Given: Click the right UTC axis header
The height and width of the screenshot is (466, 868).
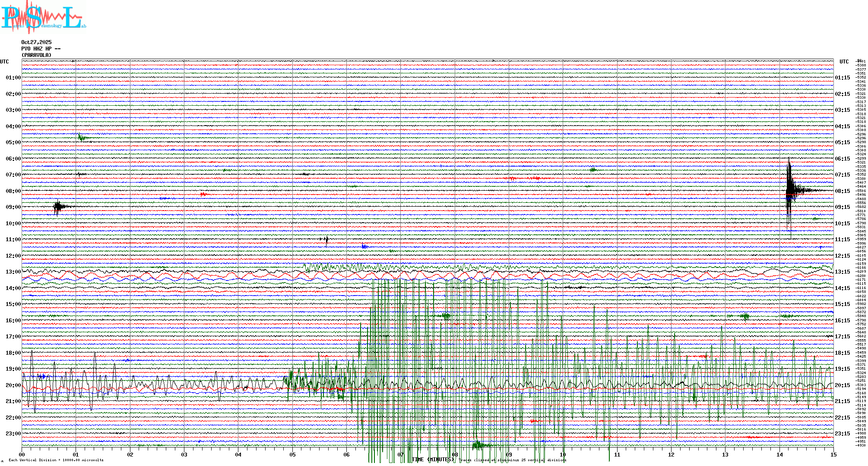Looking at the screenshot, I should [x=844, y=62].
